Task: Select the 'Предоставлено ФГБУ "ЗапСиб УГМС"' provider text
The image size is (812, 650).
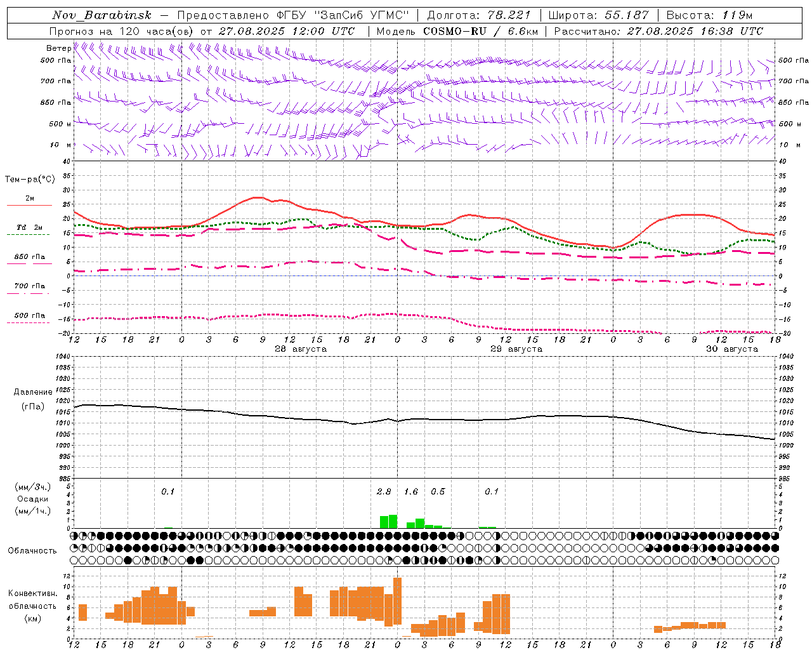Action: (293, 15)
